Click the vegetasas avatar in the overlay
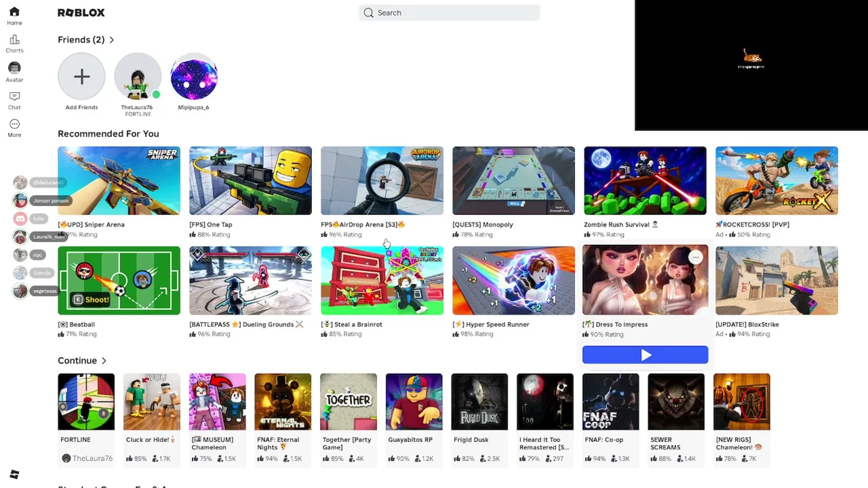 pos(20,291)
